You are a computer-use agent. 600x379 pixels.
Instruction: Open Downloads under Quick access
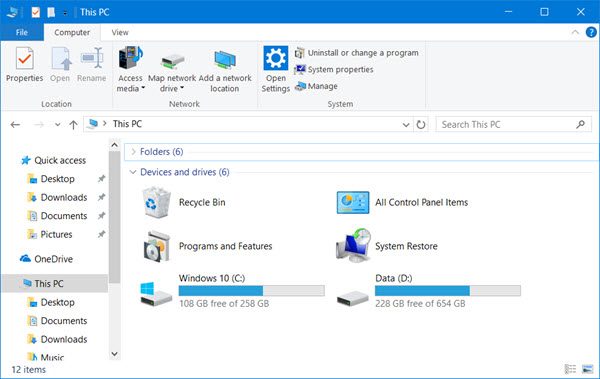[x=57, y=197]
